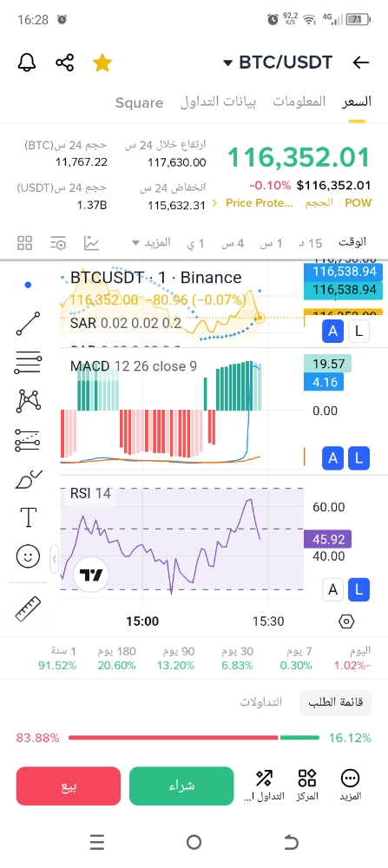Select the ruler measure tool

(x=29, y=609)
